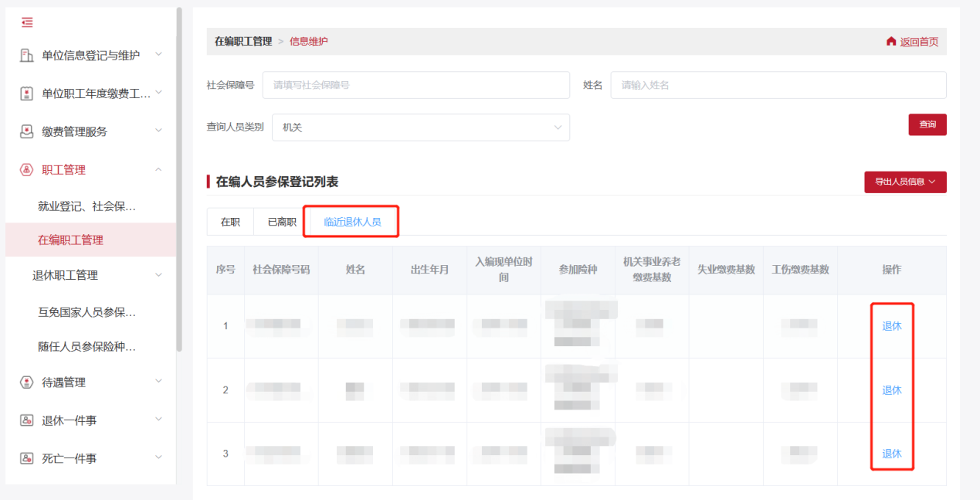
Task: Switch to the 在职 tab
Action: point(229,221)
